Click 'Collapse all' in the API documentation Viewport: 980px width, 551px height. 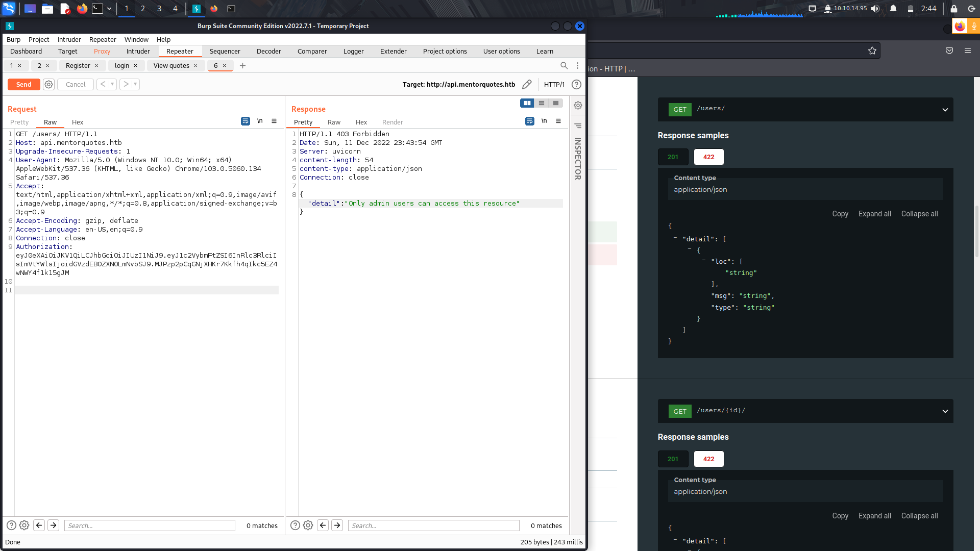(x=919, y=214)
